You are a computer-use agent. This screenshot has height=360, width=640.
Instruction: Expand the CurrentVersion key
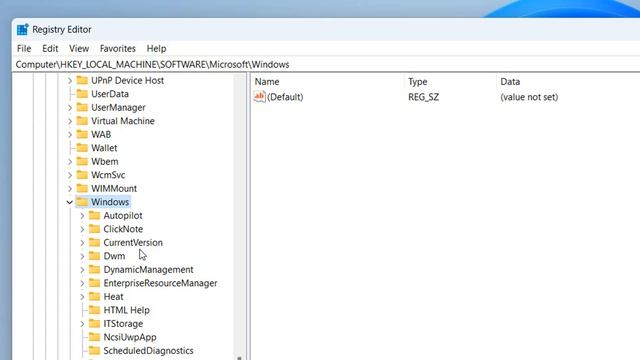82,242
